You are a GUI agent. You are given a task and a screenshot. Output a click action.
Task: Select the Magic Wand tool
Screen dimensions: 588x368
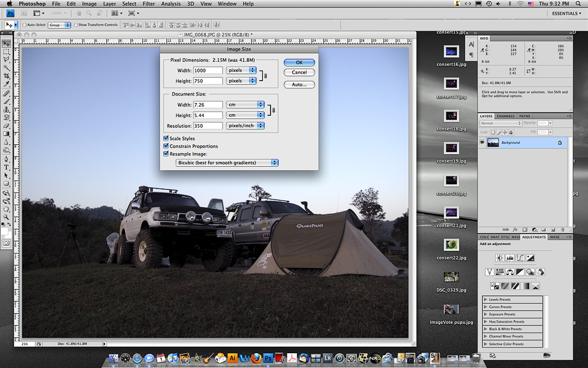pos(6,68)
